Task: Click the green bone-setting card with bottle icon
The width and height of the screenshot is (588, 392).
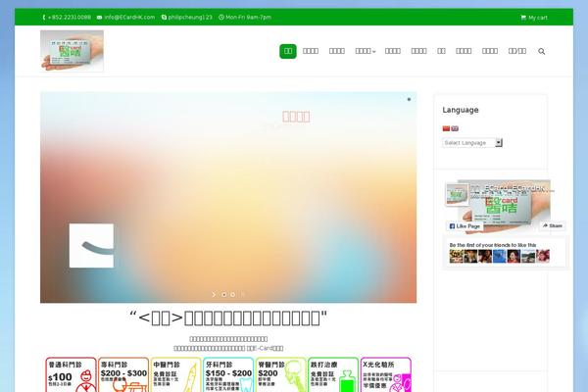Action: click(x=334, y=374)
